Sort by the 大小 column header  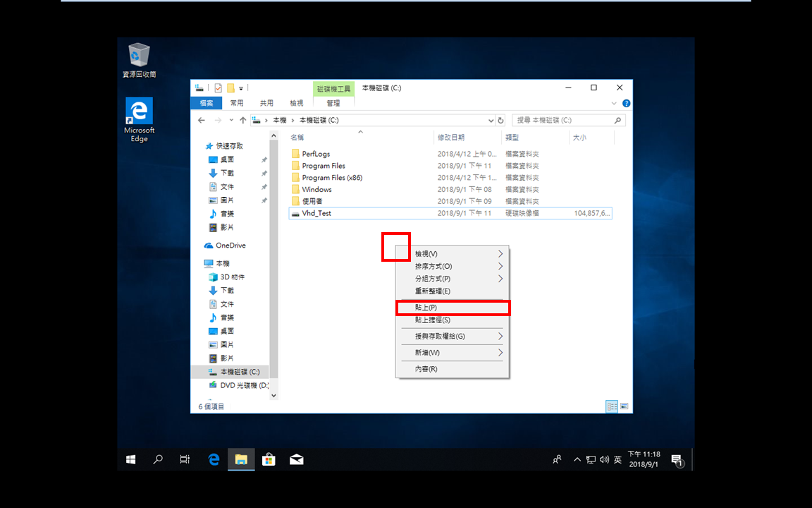579,138
